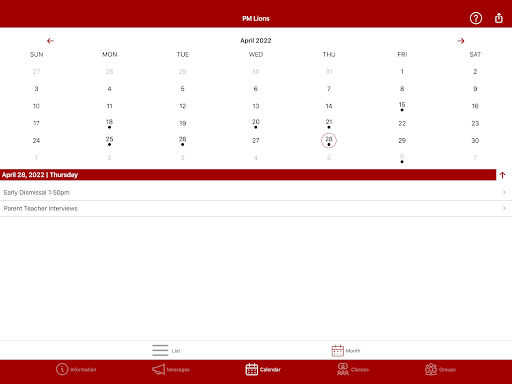Image resolution: width=512 pixels, height=384 pixels.
Task: Select April 21 in calendar
Action: [x=329, y=123]
